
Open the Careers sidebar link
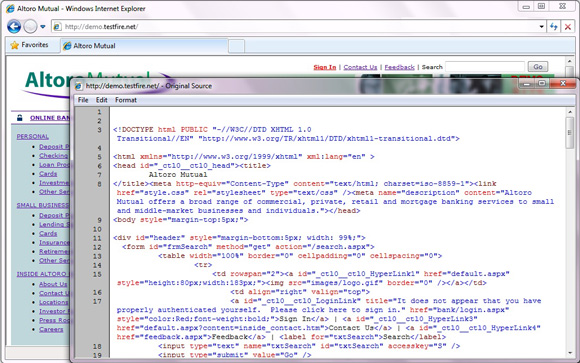[51, 329]
